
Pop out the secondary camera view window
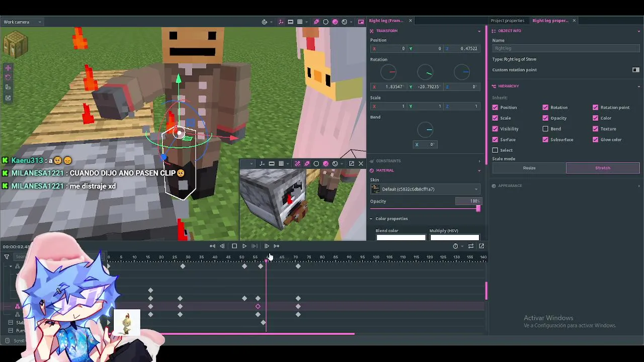(351, 163)
